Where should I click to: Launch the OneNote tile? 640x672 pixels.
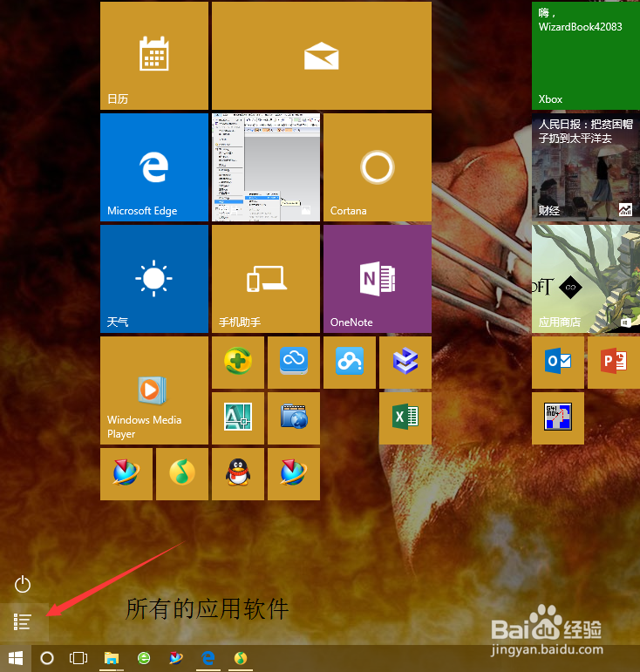click(x=378, y=279)
